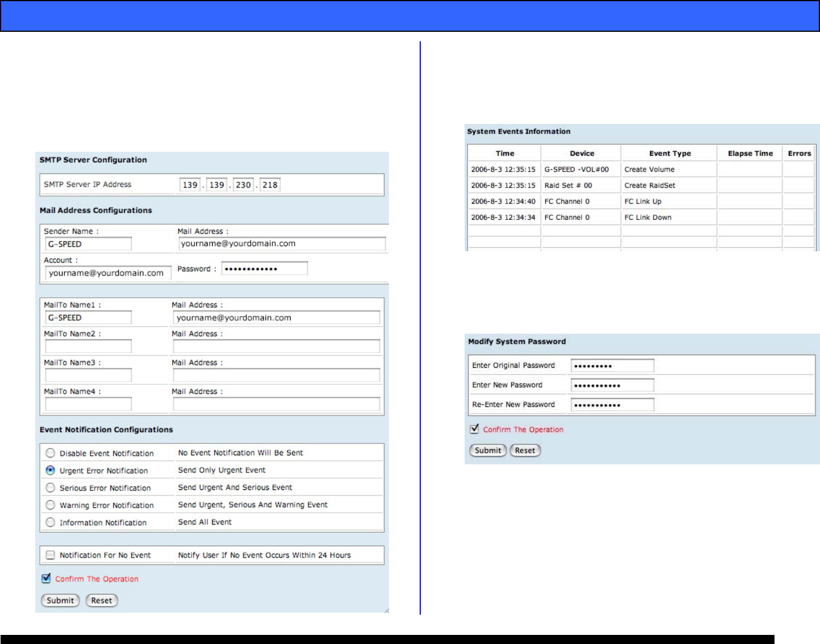Submit the SMTP configuration form
Viewport: 820px width, 644px height.
60,600
